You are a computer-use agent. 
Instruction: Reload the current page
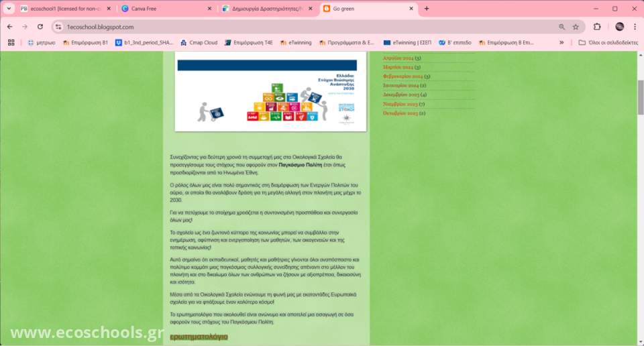tap(40, 27)
